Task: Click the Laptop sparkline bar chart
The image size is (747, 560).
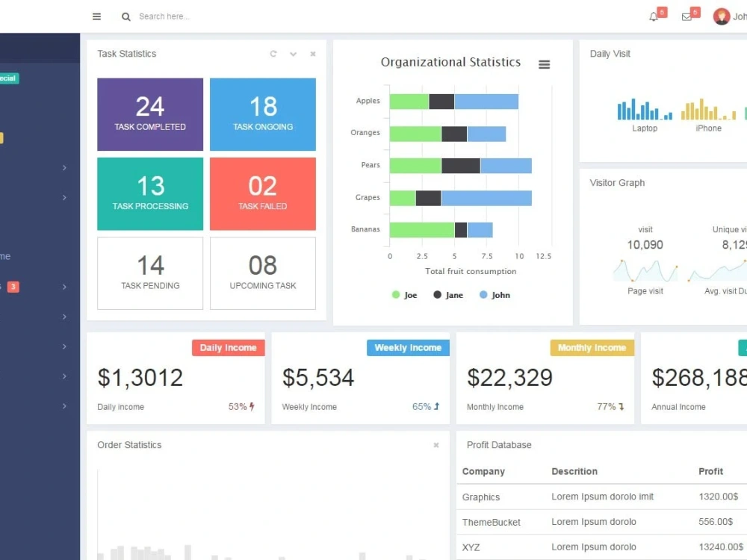Action: (645, 109)
